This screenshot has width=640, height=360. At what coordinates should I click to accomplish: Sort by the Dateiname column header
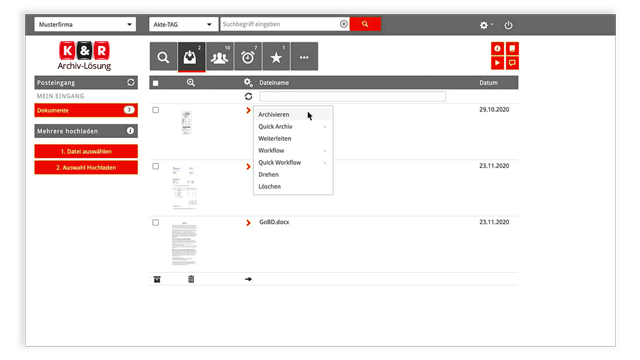[274, 83]
